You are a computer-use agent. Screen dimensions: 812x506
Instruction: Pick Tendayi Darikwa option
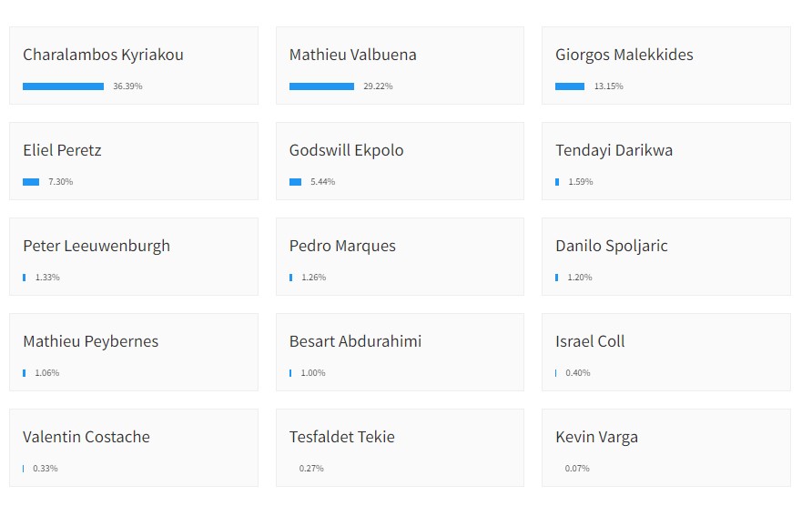(666, 161)
